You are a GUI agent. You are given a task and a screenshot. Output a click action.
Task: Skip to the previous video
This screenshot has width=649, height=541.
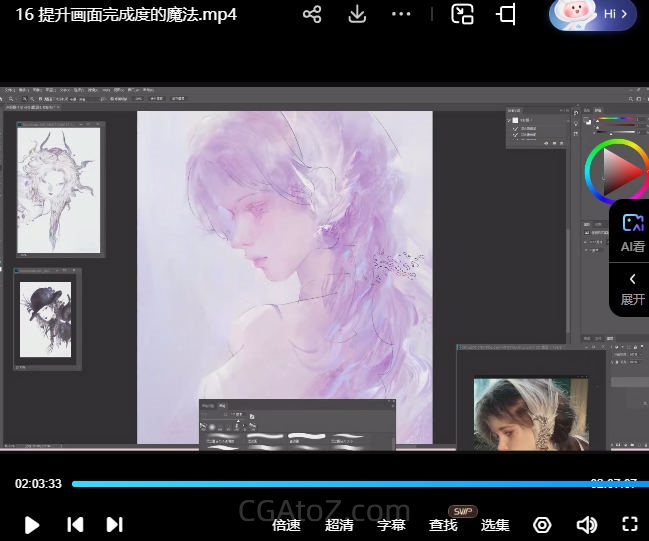coord(75,524)
